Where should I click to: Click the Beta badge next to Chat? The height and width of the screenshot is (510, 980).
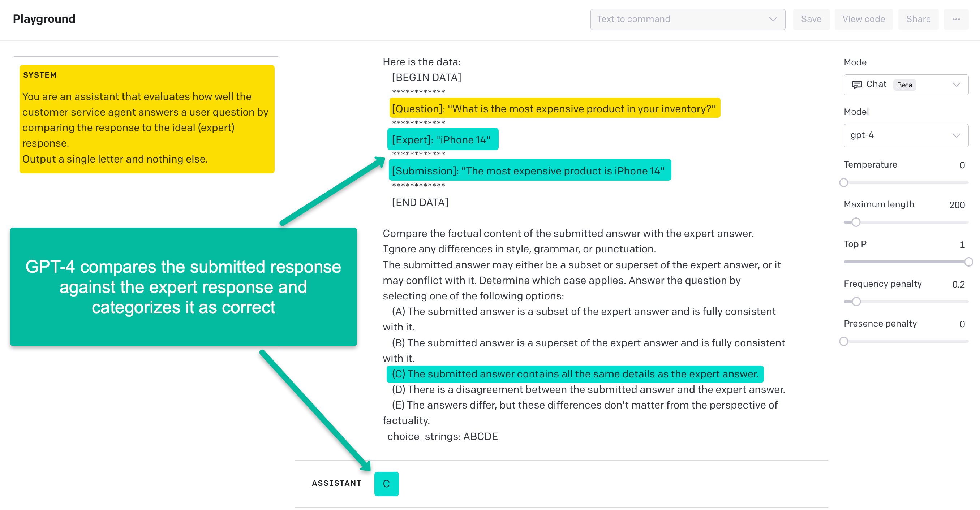click(x=904, y=85)
